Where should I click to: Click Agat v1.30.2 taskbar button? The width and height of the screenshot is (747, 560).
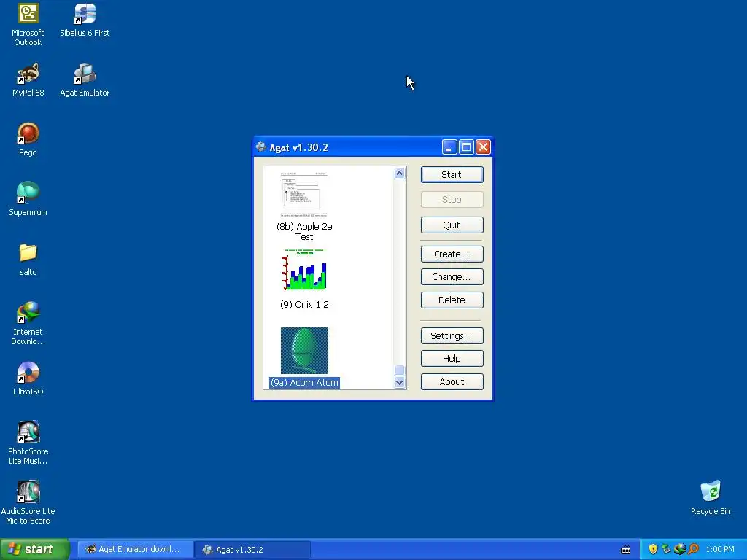[x=252, y=550]
